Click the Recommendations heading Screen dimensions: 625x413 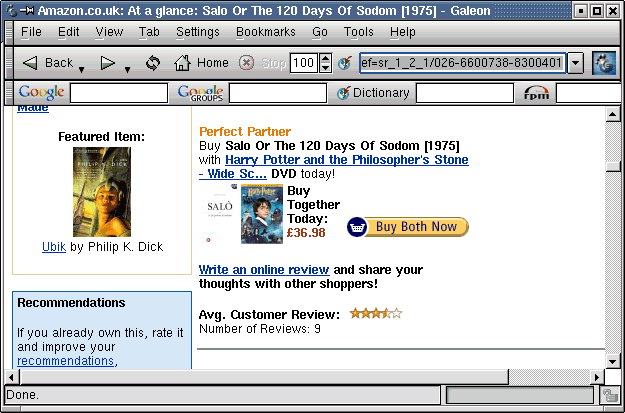point(71,303)
